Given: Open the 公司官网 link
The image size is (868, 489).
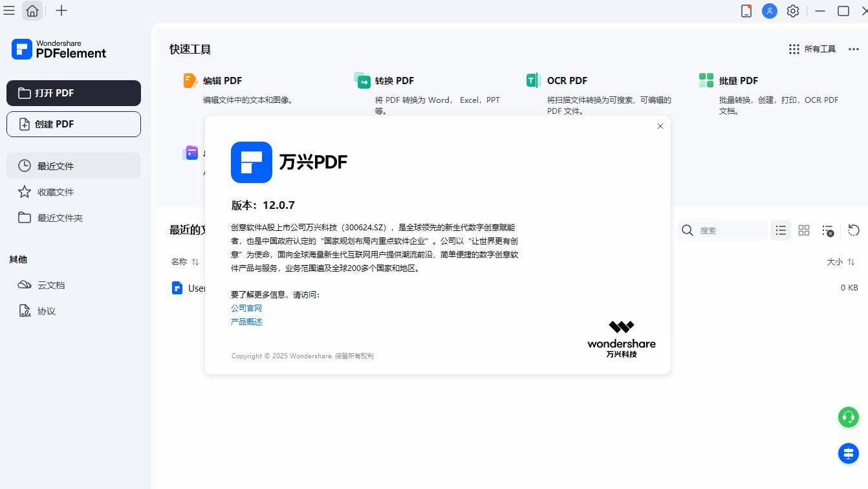Looking at the screenshot, I should tap(246, 309).
